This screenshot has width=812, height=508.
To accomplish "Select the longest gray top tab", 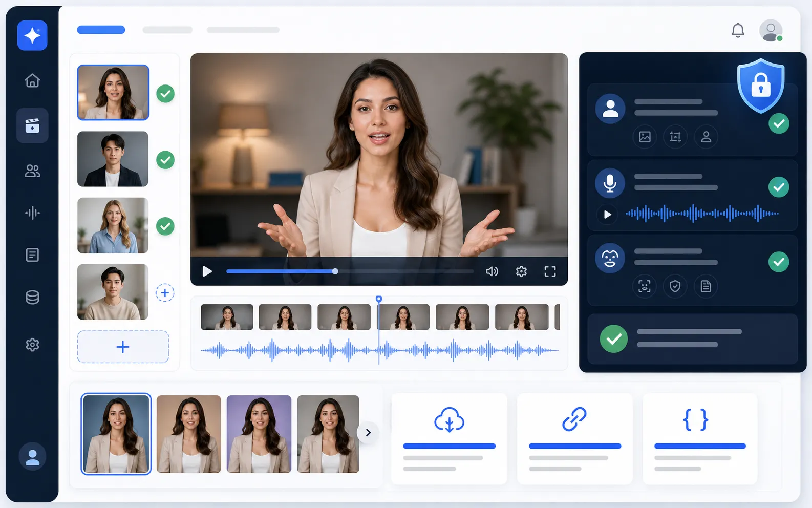I will coord(243,30).
